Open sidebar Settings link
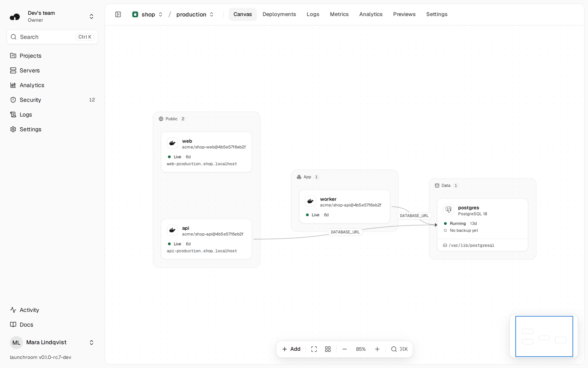The image size is (588, 368). [x=52, y=129]
